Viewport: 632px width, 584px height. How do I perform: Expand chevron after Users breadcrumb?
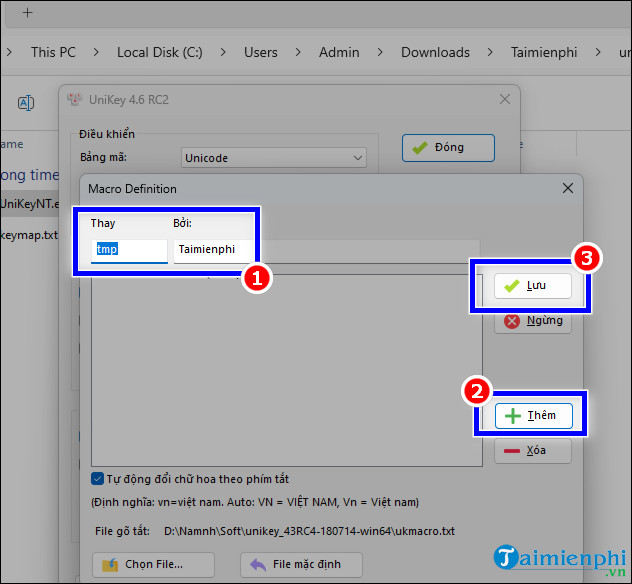click(x=298, y=52)
